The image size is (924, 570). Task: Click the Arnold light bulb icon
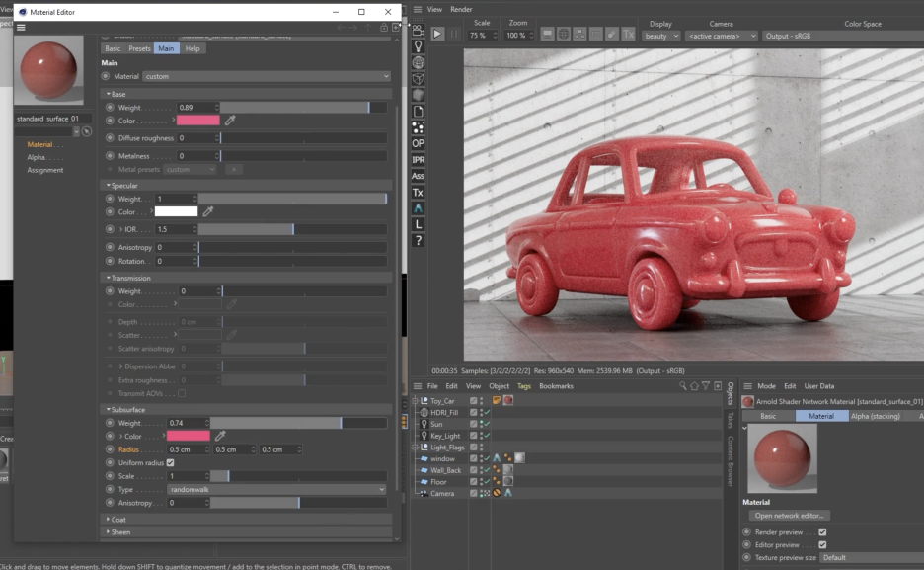pos(419,46)
